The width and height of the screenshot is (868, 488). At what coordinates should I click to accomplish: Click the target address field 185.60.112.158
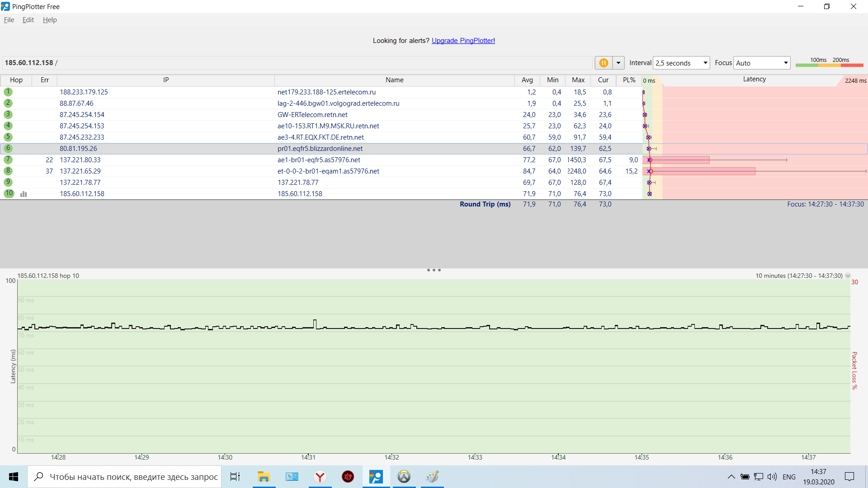(297, 63)
